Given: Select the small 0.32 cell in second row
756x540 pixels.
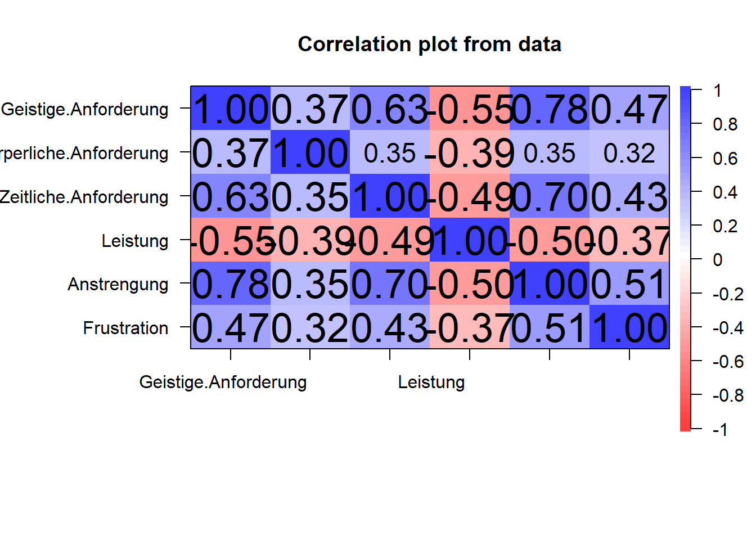Looking at the screenshot, I should [x=629, y=152].
